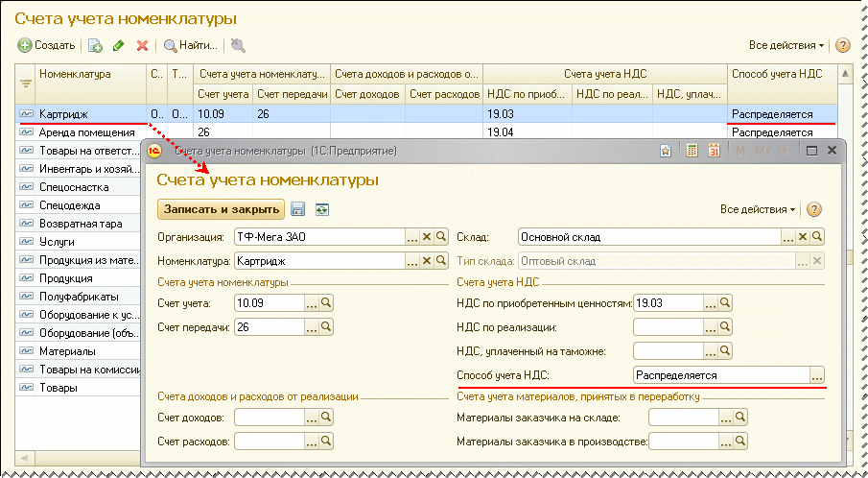
Task: Click the Счет доходов input field
Action: pos(269,418)
